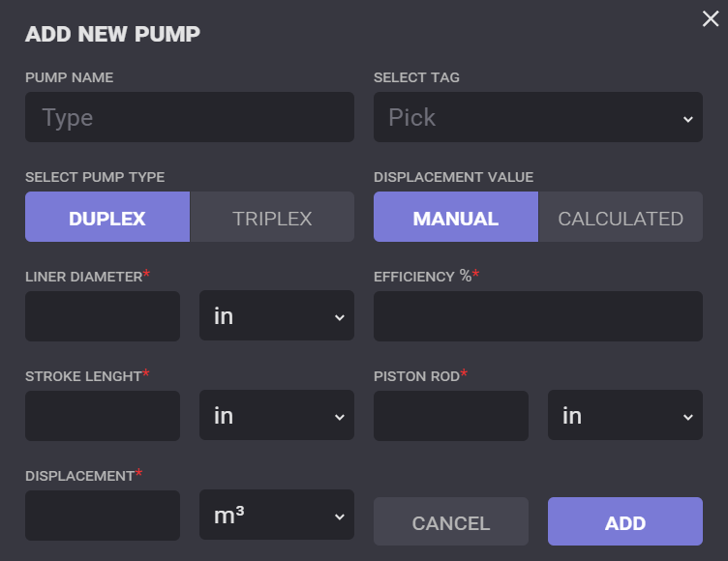The height and width of the screenshot is (561, 728).
Task: Select the Triplex pump type
Action: (x=272, y=218)
